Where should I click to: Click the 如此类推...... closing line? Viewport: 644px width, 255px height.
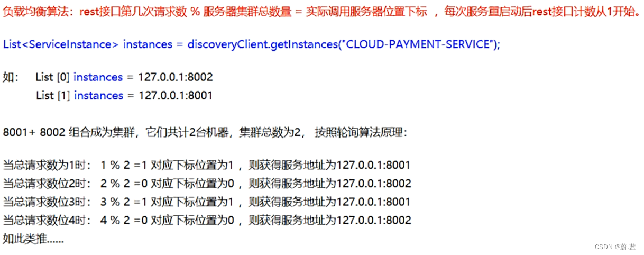[33, 239]
